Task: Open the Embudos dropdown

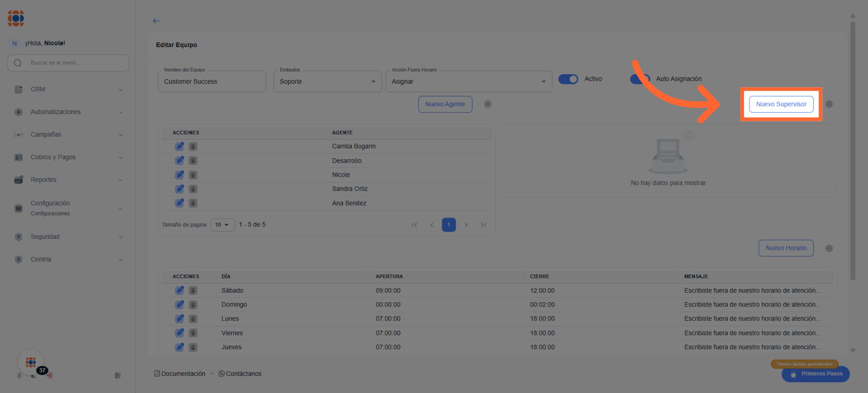Action: point(327,81)
